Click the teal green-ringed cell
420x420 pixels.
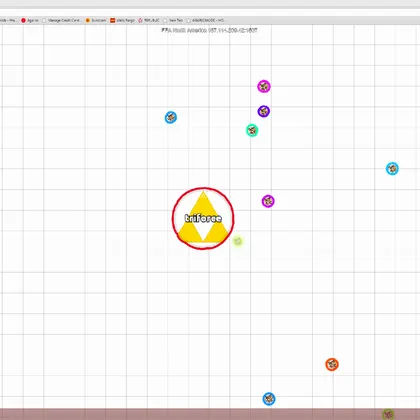click(x=252, y=130)
